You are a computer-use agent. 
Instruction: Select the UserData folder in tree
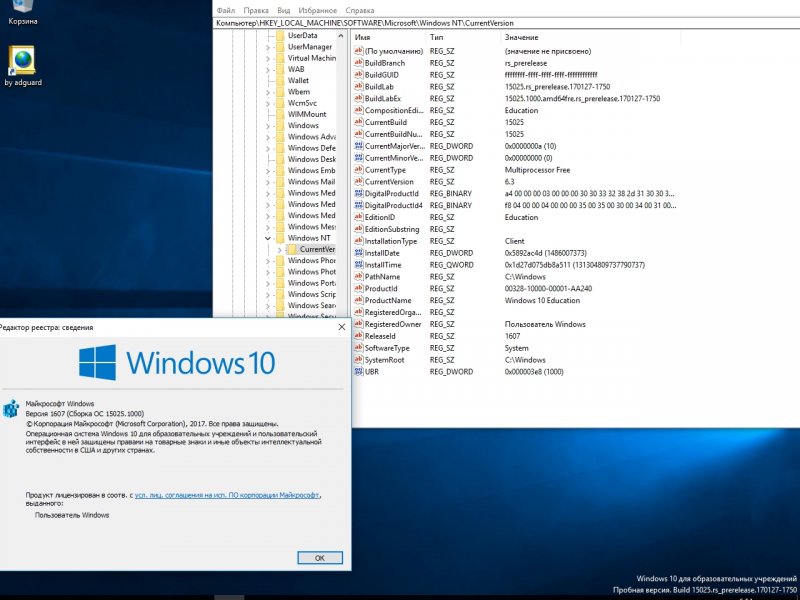[302, 36]
